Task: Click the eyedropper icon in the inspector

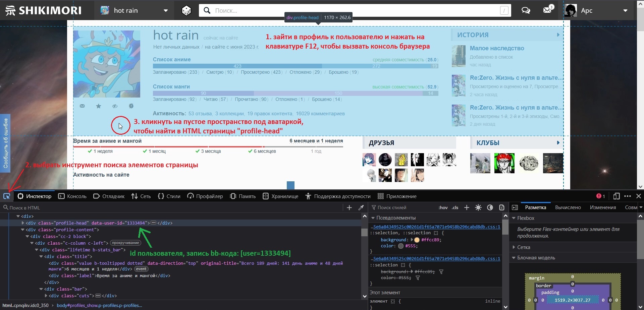Action: [x=361, y=208]
